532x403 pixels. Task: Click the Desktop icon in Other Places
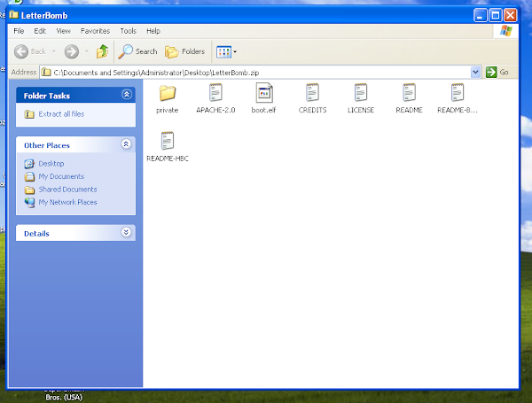[29, 164]
